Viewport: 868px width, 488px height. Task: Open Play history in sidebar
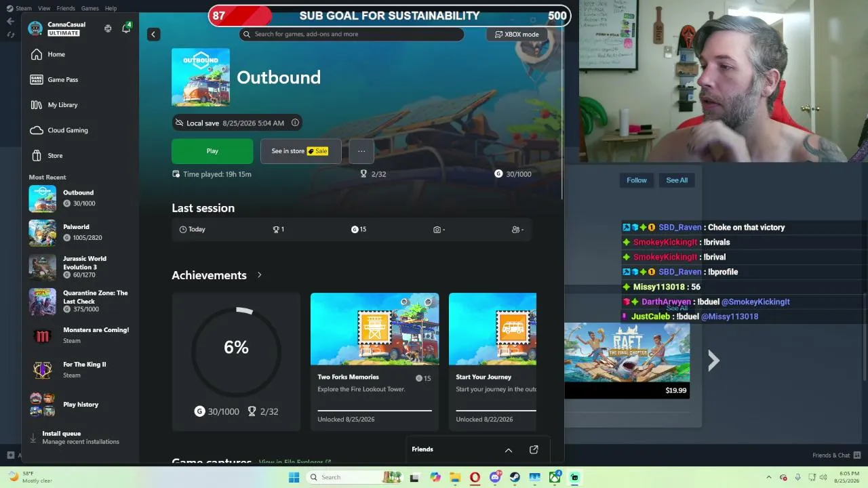pos(80,405)
